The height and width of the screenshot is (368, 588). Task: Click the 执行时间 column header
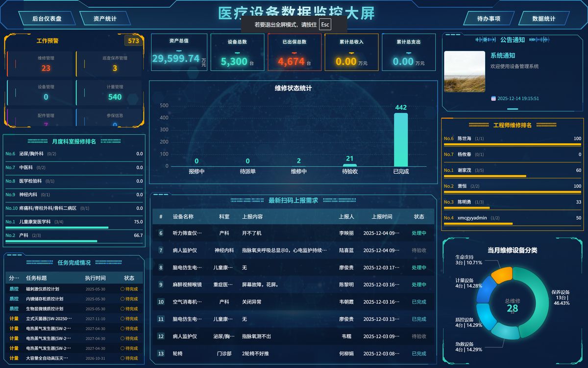(95, 278)
